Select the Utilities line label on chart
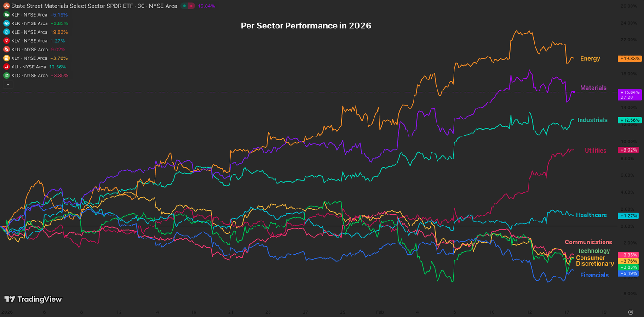Viewport: 644px width, 317px height. click(595, 151)
